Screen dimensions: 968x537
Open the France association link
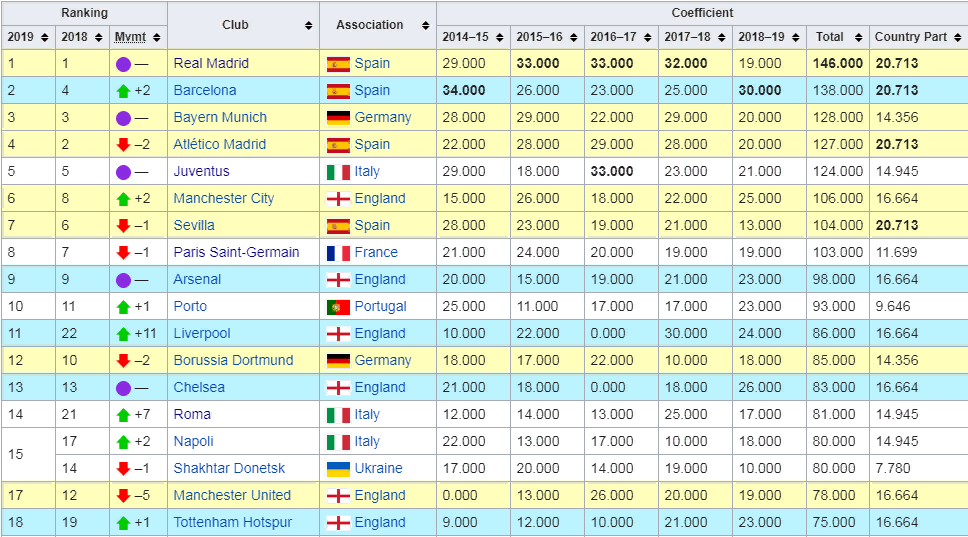(x=376, y=252)
